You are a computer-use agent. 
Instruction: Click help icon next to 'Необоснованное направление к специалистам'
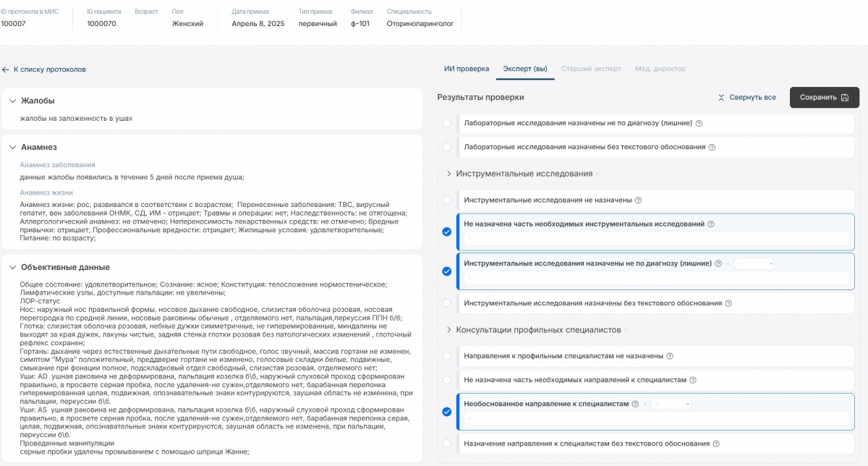coord(635,404)
